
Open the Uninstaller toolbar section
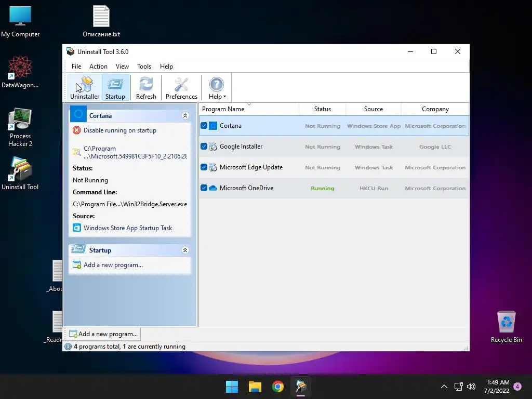(85, 87)
